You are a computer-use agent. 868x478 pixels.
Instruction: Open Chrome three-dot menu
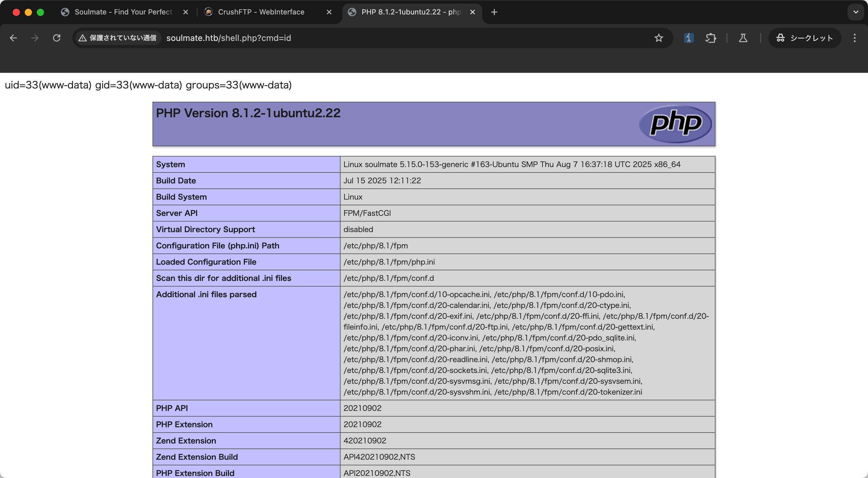pos(854,38)
